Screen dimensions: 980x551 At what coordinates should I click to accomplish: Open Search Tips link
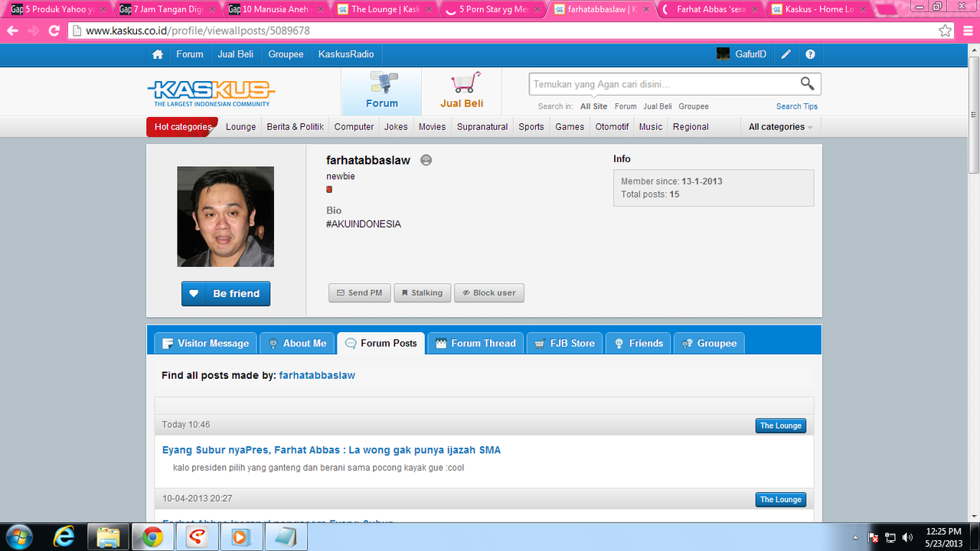click(797, 106)
